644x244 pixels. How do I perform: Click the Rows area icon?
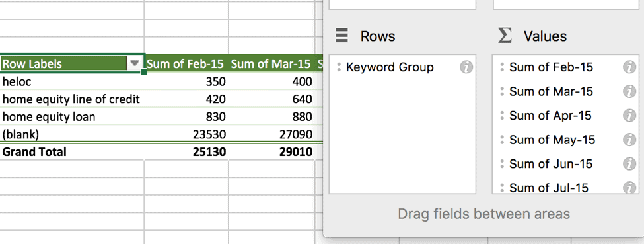coord(341,36)
